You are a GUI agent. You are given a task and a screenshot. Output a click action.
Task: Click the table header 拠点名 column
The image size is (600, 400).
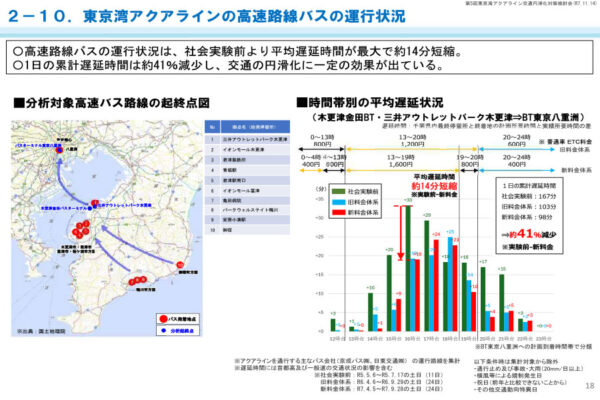coord(245,127)
